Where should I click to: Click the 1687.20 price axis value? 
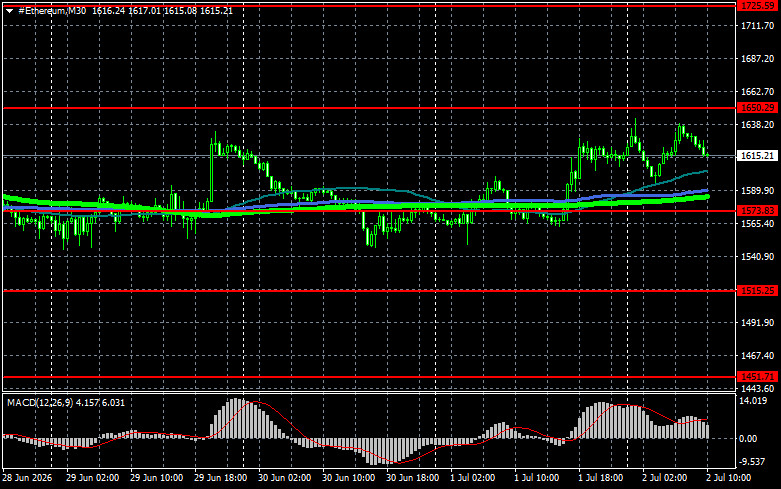pyautogui.click(x=758, y=59)
